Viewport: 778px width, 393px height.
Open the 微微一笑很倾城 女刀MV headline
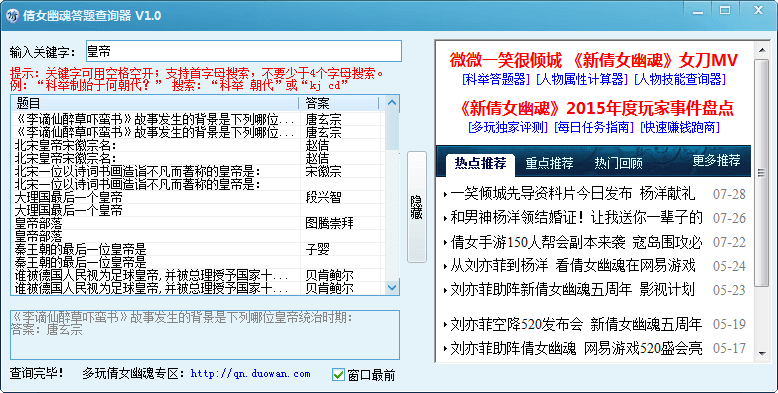click(593, 61)
